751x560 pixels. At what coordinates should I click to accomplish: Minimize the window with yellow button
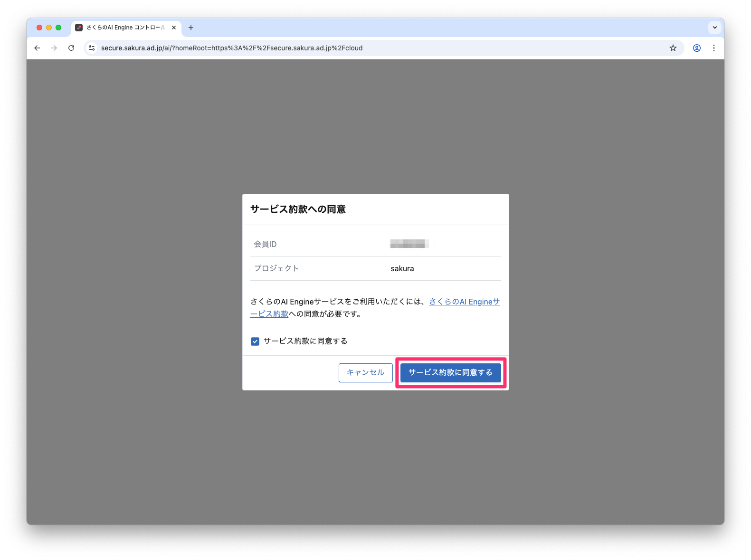49,28
